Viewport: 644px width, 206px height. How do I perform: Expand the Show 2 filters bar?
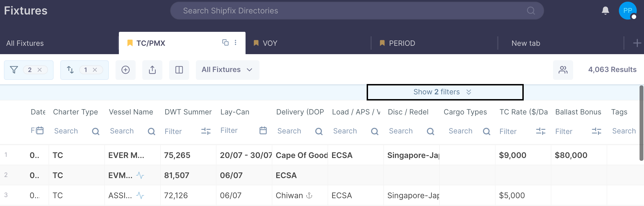pyautogui.click(x=445, y=92)
